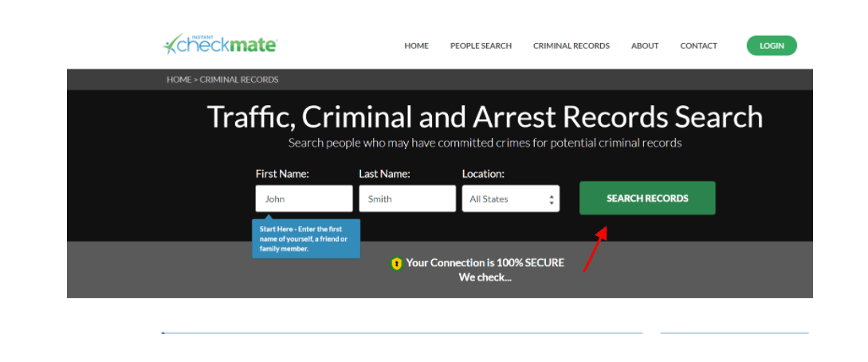Focus the First Name input field
The image size is (868, 362).
(x=304, y=199)
